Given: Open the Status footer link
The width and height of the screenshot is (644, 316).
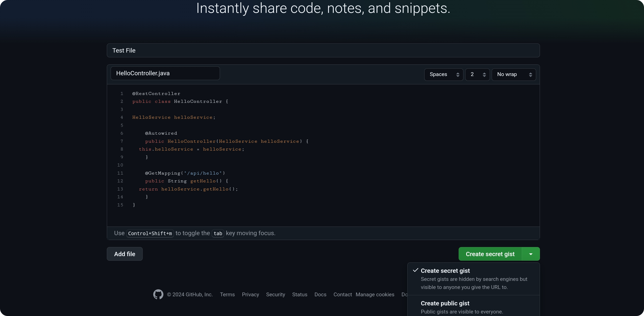Looking at the screenshot, I should coord(300,295).
